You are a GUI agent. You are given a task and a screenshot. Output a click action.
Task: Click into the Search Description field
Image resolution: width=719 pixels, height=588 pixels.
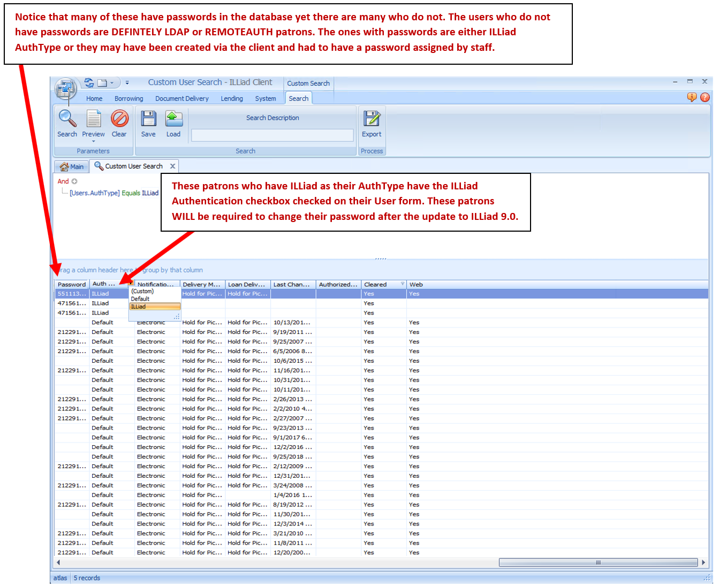(x=272, y=135)
